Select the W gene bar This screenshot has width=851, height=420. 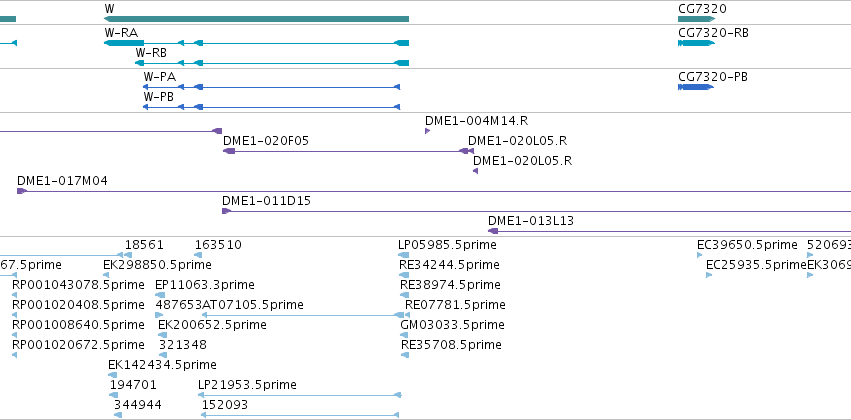[256, 19]
